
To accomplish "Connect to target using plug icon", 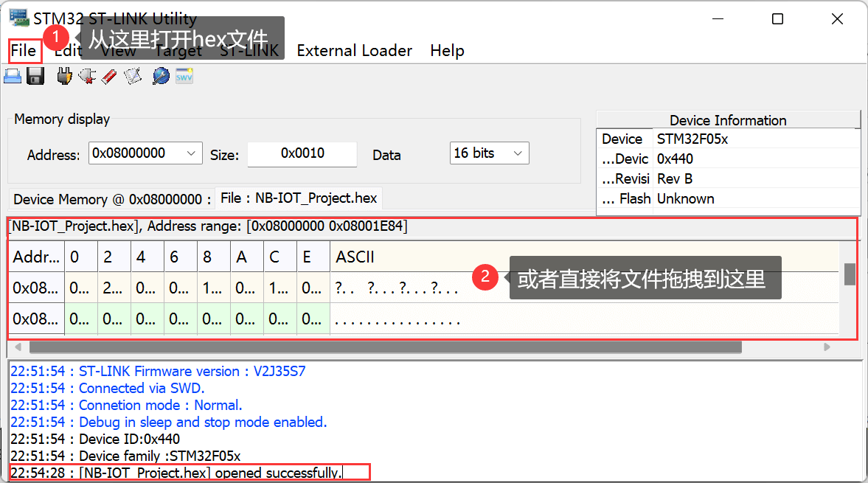I will click(65, 76).
